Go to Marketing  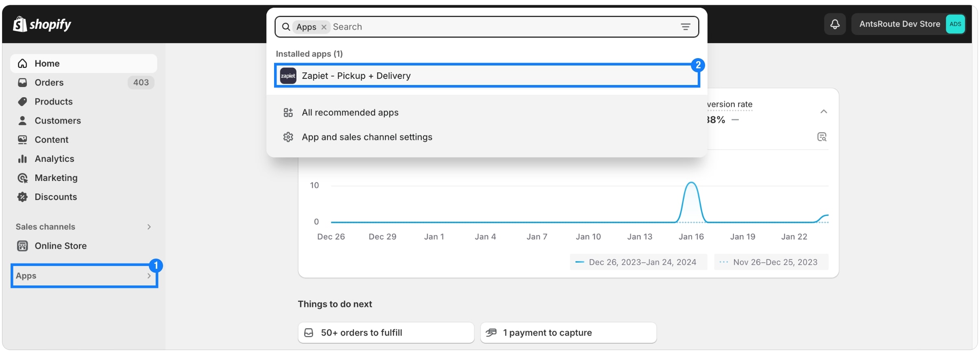click(x=83, y=178)
